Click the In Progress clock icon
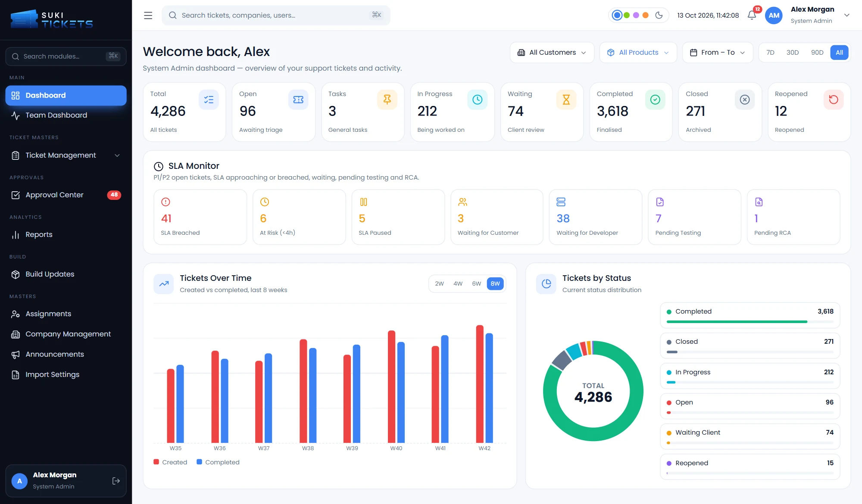The height and width of the screenshot is (504, 862). pos(477,100)
